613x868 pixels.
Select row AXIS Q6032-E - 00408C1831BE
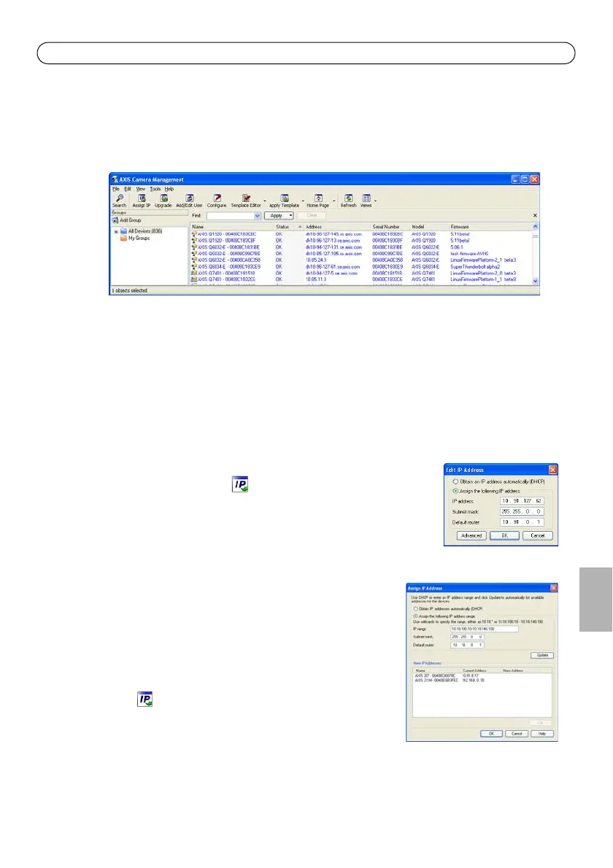(x=361, y=247)
